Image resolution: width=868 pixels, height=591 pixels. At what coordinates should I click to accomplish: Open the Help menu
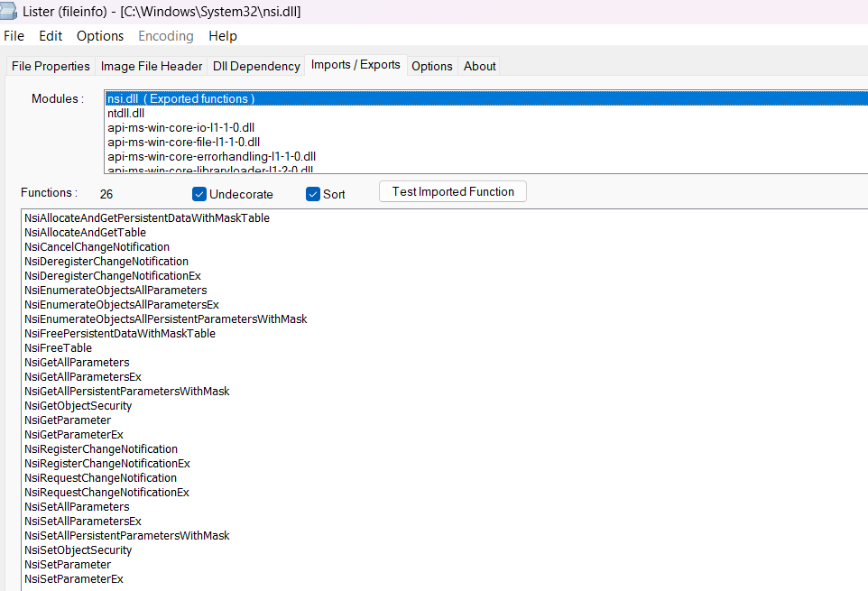[x=222, y=36]
